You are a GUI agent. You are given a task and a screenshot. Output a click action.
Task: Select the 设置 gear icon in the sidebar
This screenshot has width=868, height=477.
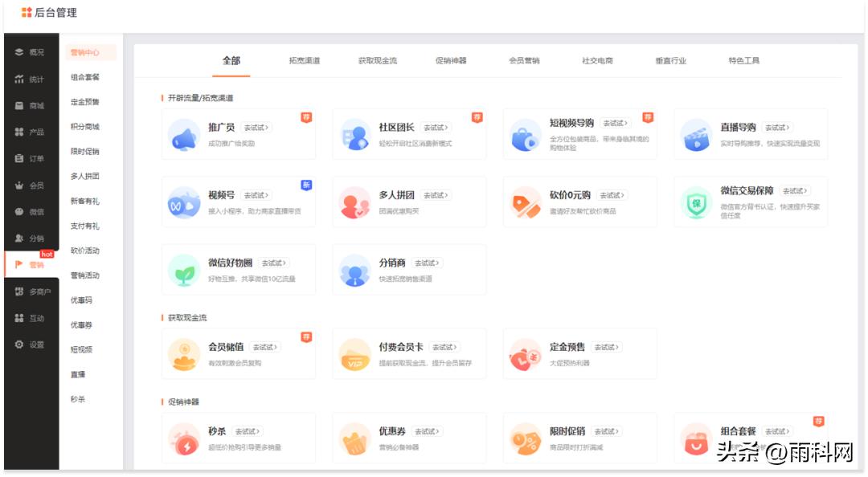pos(18,343)
